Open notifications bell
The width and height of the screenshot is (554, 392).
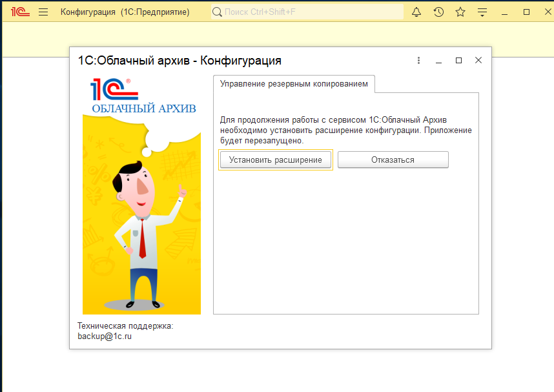(x=416, y=12)
